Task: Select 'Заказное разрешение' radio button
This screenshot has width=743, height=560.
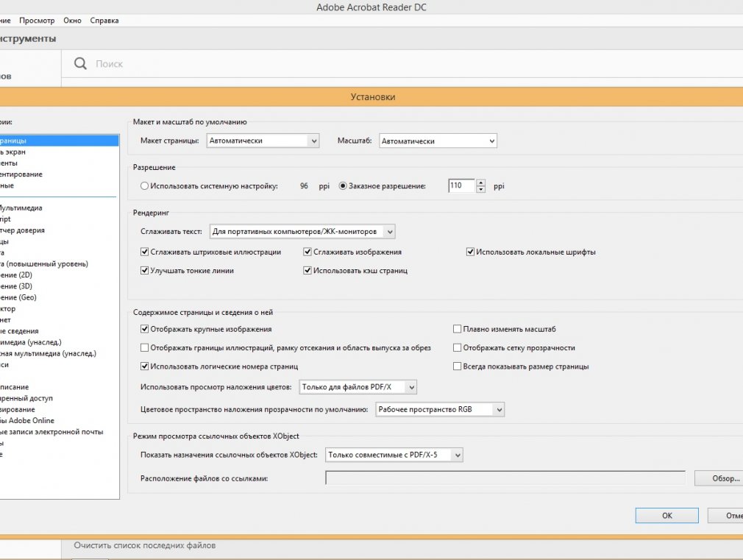Action: pos(343,186)
